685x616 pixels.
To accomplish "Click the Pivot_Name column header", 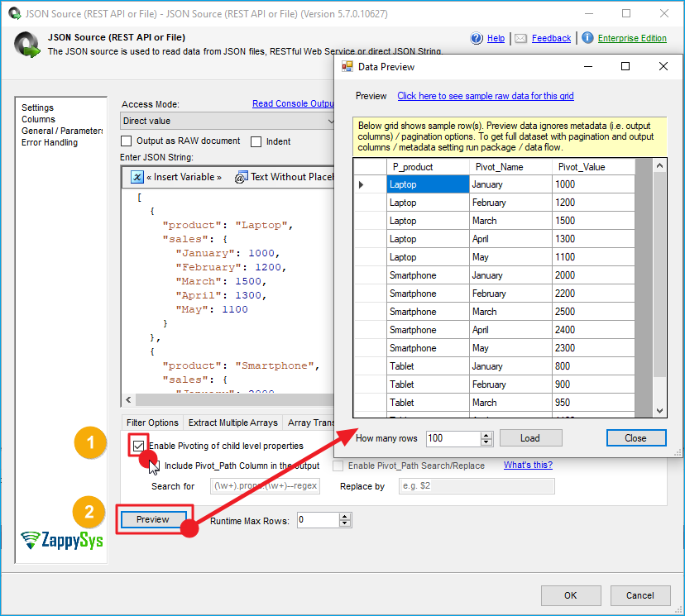I will click(510, 167).
